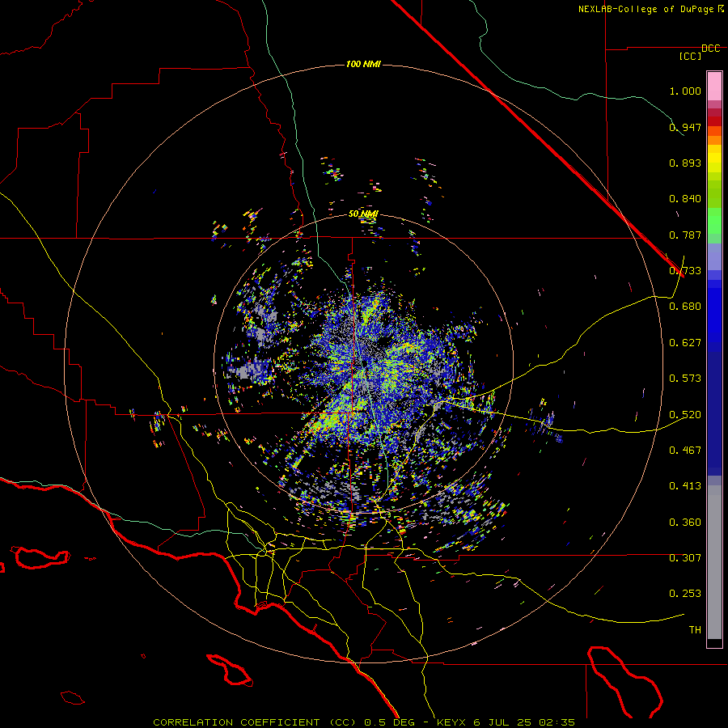Click the CORRELATION COEFFICIENT (CC) footer title

[x=255, y=722]
